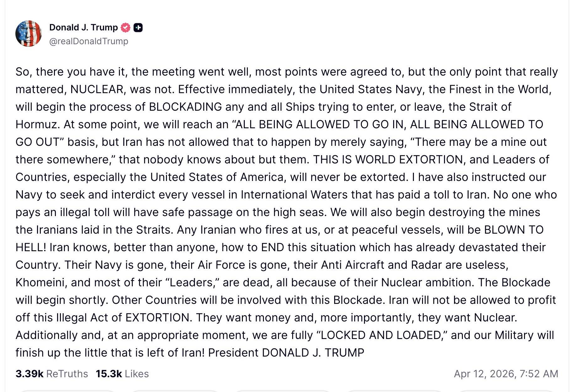The image size is (578, 392).
Task: Click the red verified checkmark badge
Action: pyautogui.click(x=126, y=28)
